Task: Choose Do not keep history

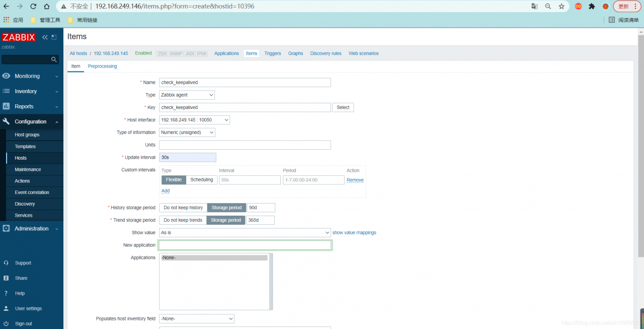Action: [183, 208]
